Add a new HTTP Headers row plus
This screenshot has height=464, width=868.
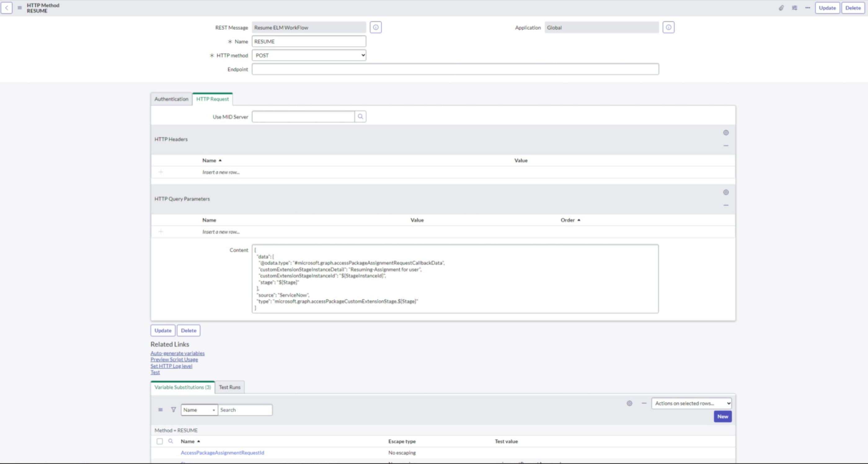[161, 172]
